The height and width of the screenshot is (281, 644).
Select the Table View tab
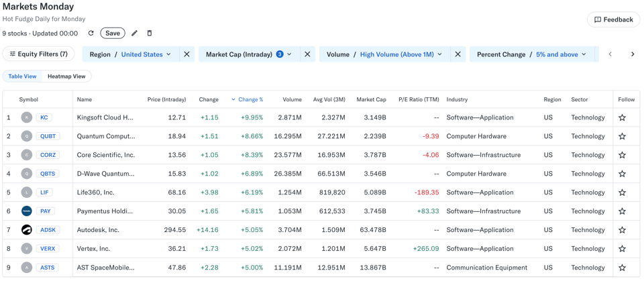coord(22,76)
